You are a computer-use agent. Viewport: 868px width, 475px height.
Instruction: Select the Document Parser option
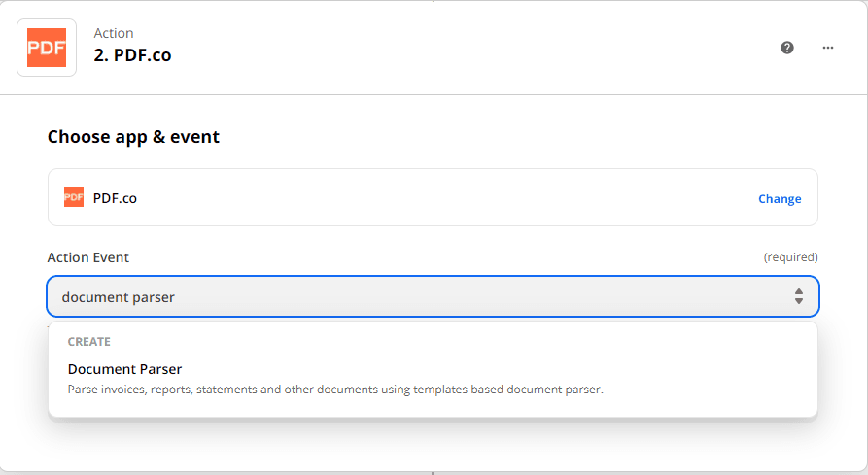125,369
